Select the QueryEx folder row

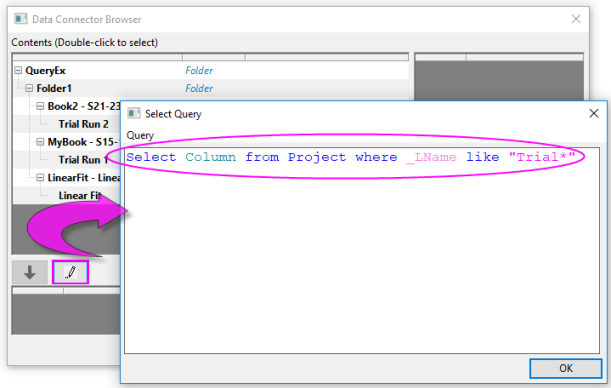(x=210, y=71)
